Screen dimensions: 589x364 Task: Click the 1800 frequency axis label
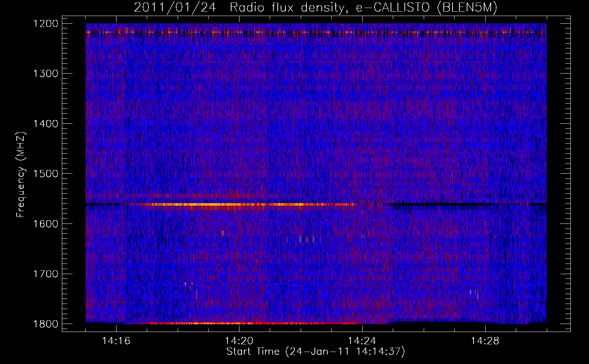tap(46, 324)
